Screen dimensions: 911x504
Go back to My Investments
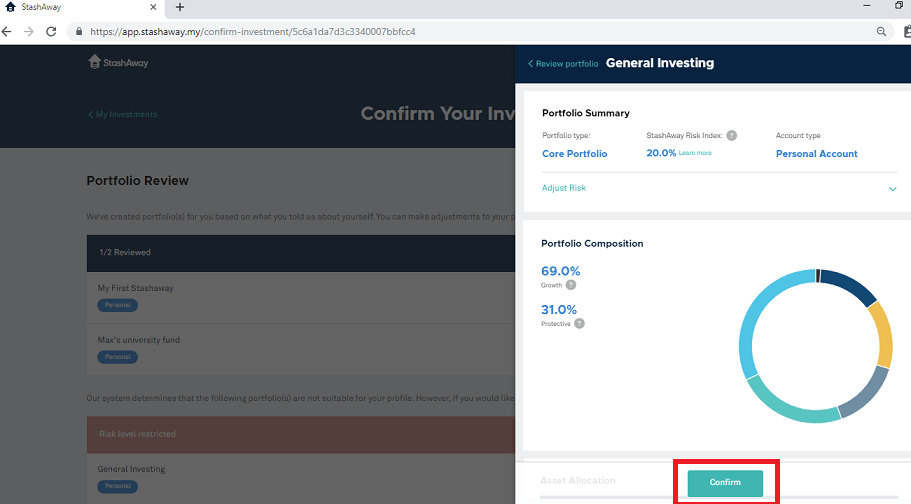(123, 115)
